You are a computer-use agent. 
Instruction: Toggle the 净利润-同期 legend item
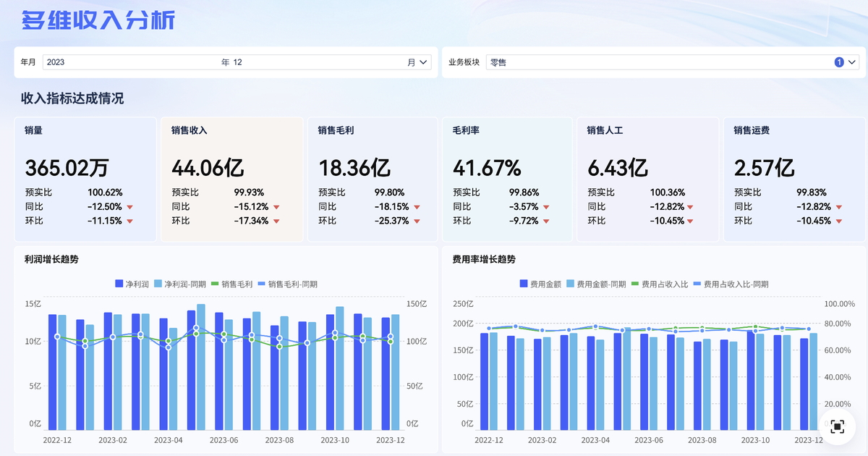coord(179,284)
